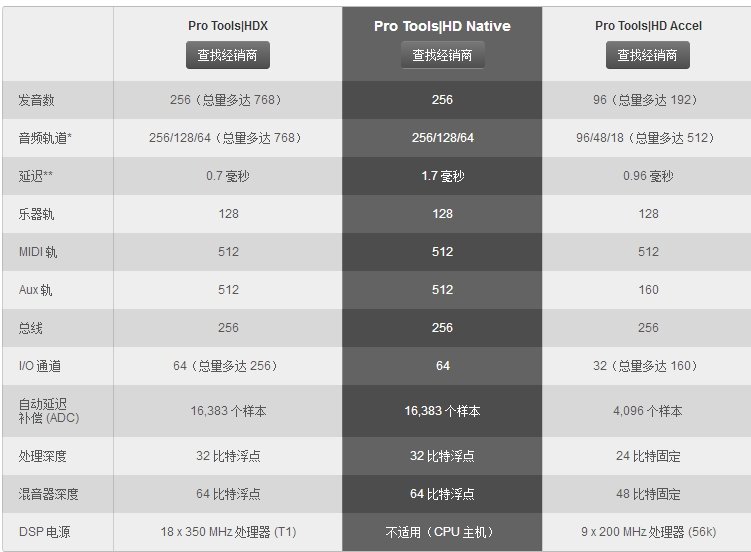The image size is (751, 552).
Task: Click the 音频轨道* row label
Action: (45, 138)
